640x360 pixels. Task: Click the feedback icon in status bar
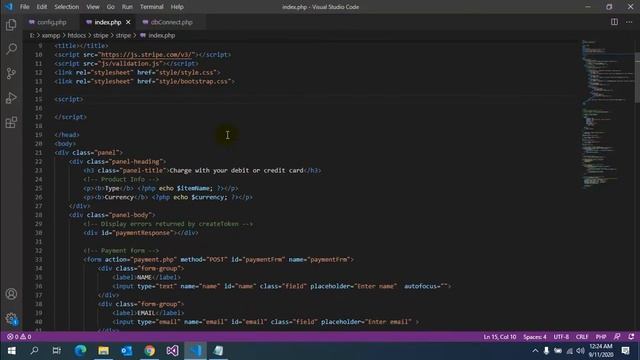pyautogui.click(x=617, y=337)
